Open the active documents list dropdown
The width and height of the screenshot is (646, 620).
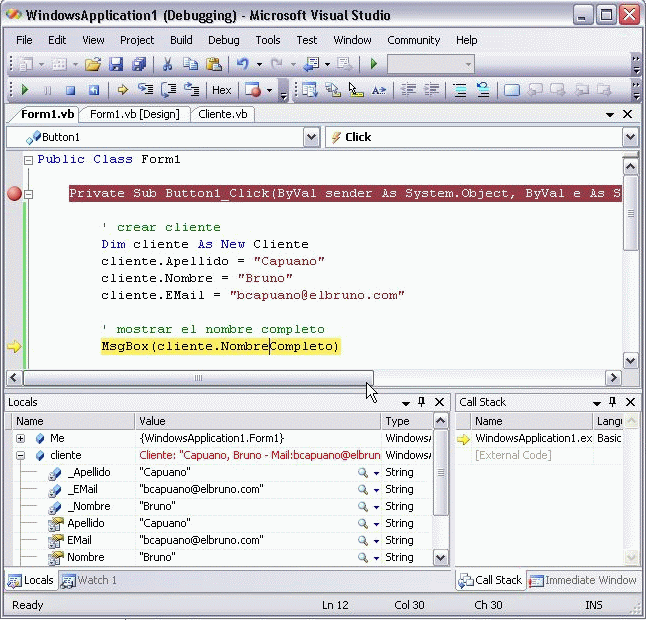coord(610,115)
